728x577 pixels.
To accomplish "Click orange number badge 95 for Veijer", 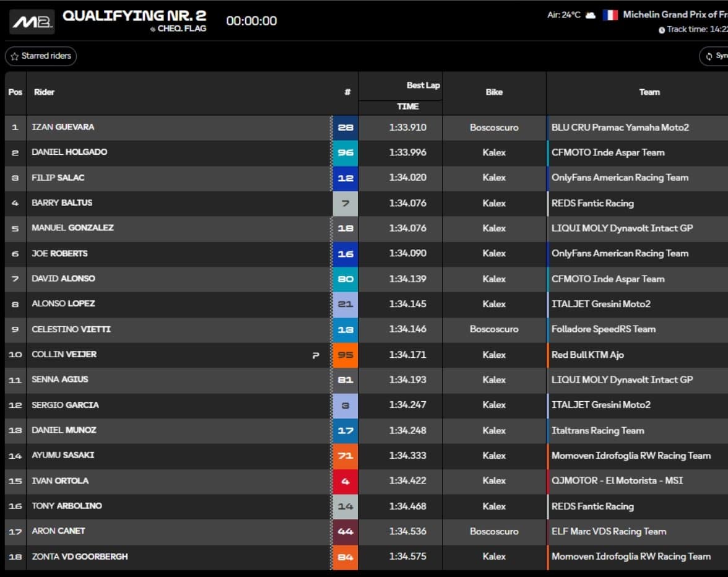I will (x=345, y=355).
